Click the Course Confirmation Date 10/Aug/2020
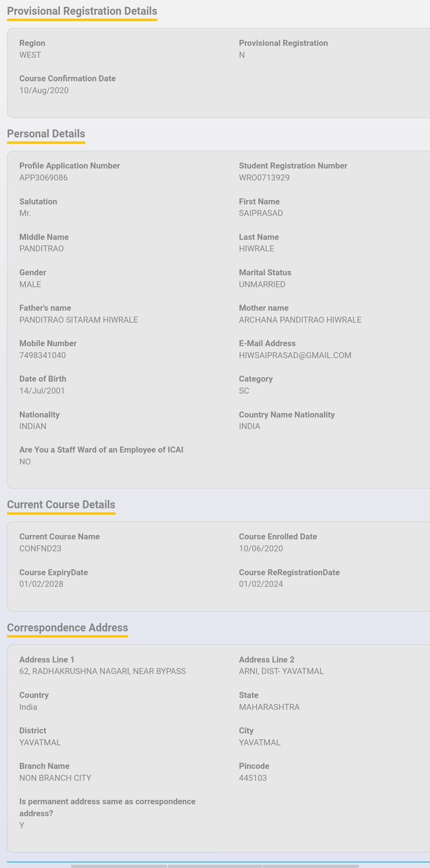The width and height of the screenshot is (430, 868). [x=44, y=90]
